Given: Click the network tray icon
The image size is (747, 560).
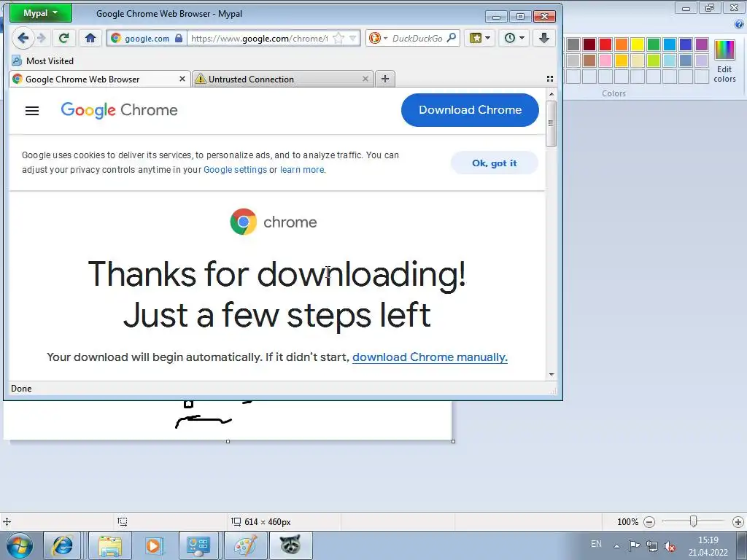Looking at the screenshot, I should tap(651, 546).
